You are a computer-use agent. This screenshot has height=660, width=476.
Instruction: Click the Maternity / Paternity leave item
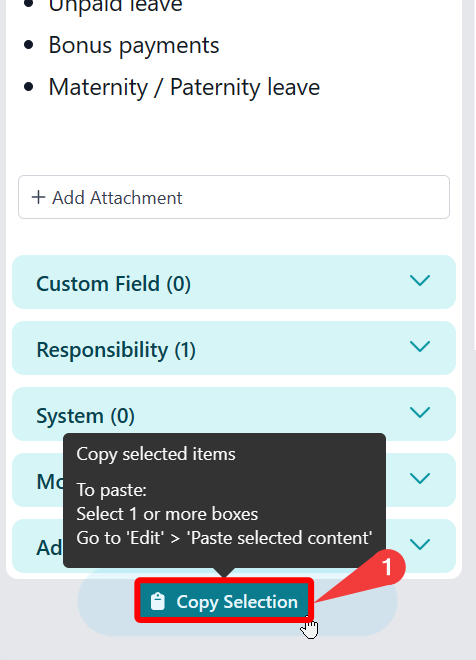coord(184,87)
